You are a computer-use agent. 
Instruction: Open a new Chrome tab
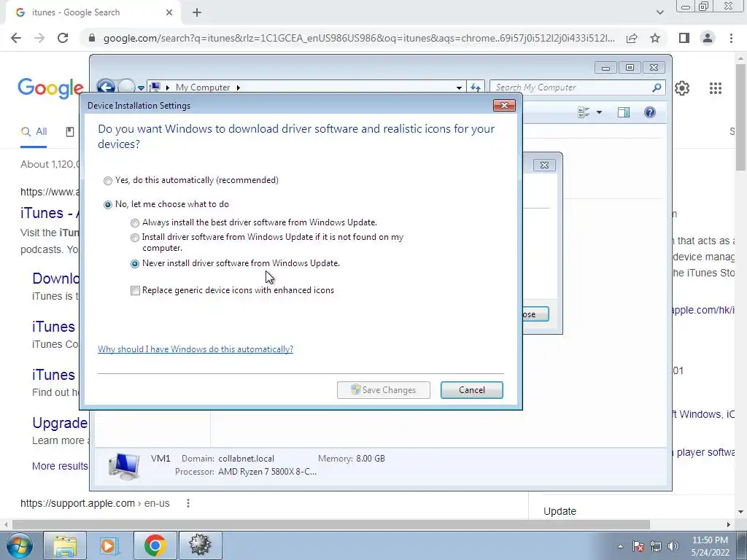[x=197, y=13]
